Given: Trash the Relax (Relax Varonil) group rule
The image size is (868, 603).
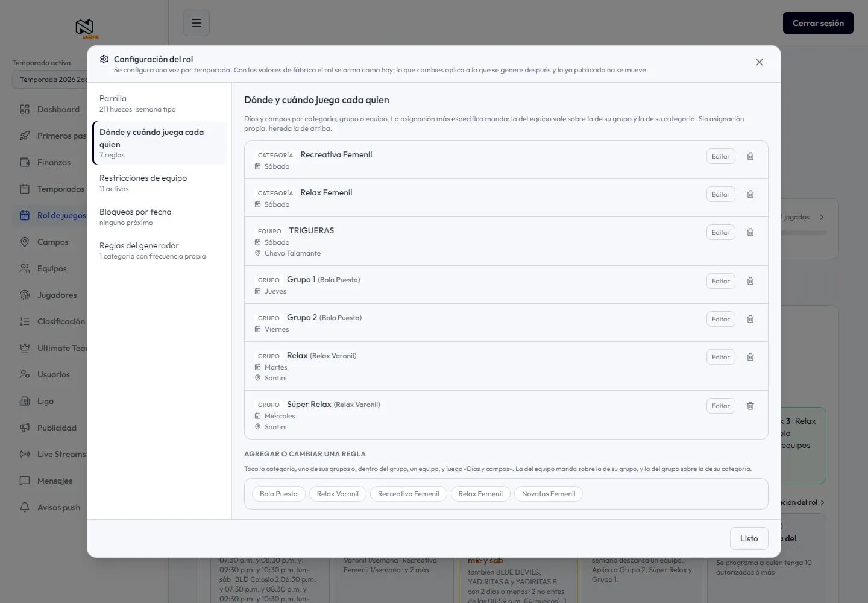Looking at the screenshot, I should point(750,357).
